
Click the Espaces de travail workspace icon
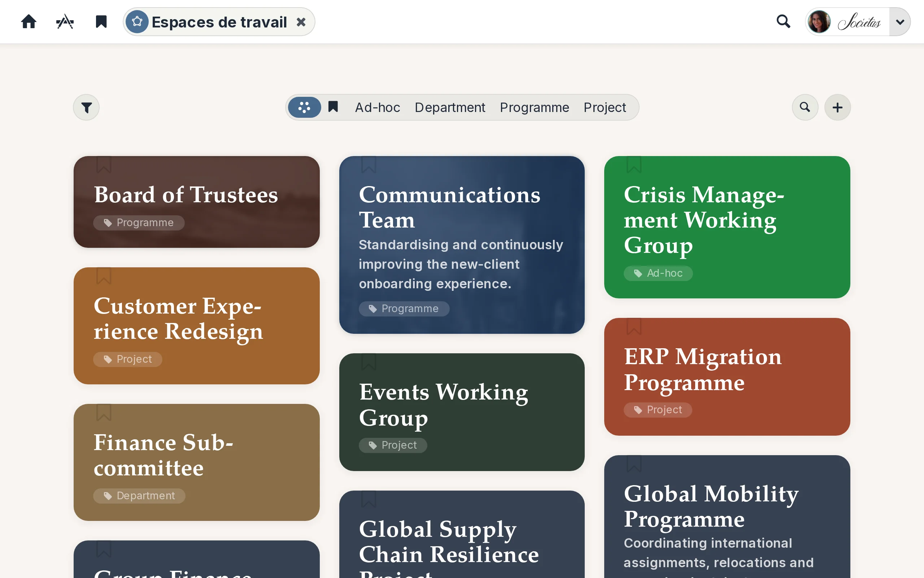[x=137, y=22]
